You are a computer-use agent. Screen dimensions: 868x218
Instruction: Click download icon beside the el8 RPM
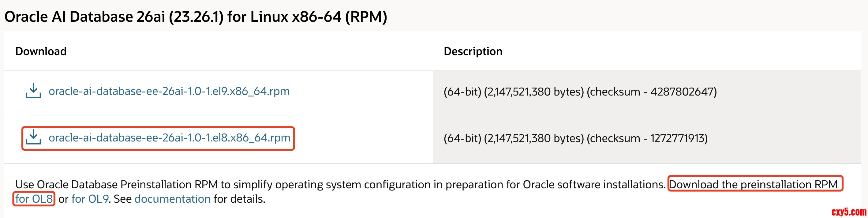[33, 137]
